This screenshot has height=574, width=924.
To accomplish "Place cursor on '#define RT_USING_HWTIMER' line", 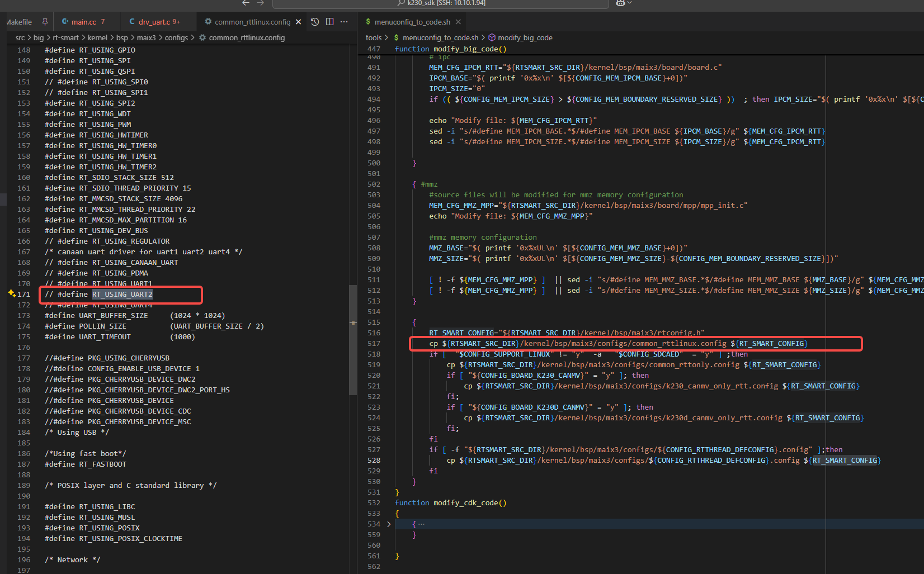I will pos(96,135).
